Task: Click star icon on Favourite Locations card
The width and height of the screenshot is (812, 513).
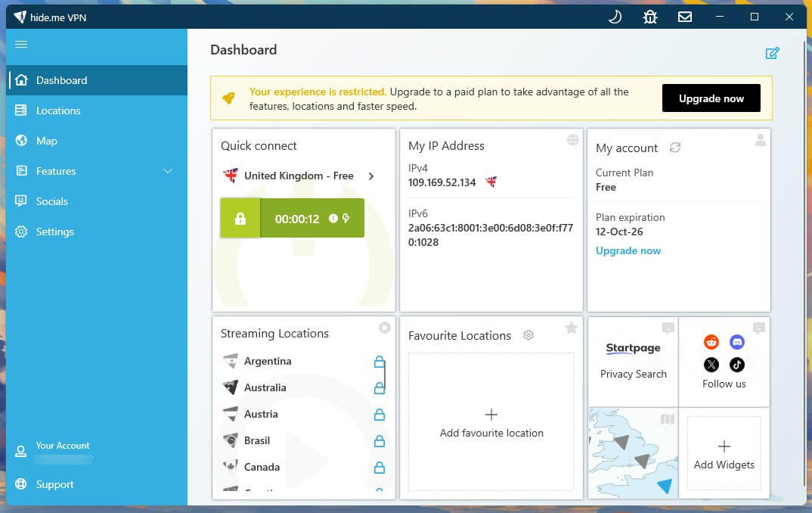Action: [571, 328]
